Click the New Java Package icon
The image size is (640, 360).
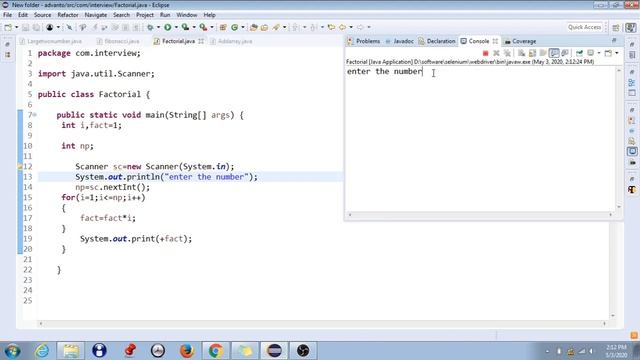coord(223,27)
